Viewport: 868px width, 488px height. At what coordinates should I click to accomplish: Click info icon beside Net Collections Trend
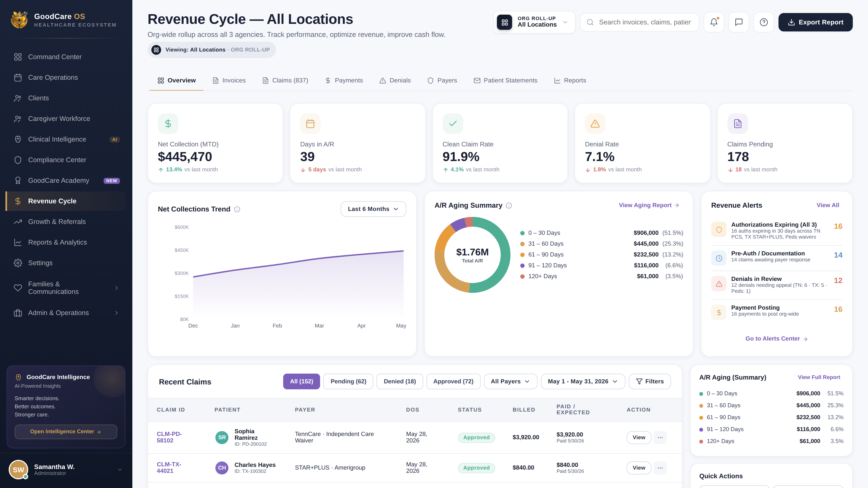(x=237, y=209)
